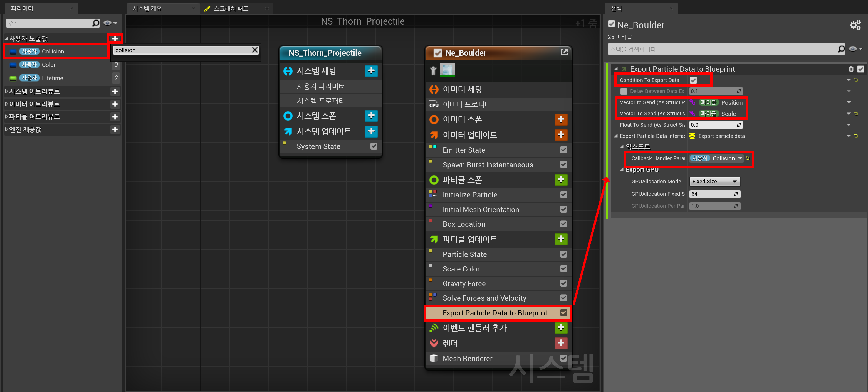This screenshot has width=868, height=392.
Task: Toggle Condition To Export Data checkbox
Action: pos(693,80)
